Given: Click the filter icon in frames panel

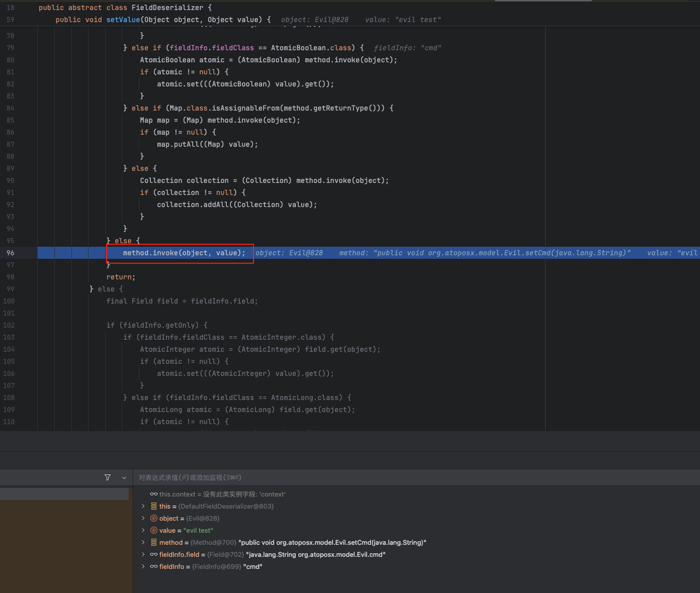Looking at the screenshot, I should [108, 477].
